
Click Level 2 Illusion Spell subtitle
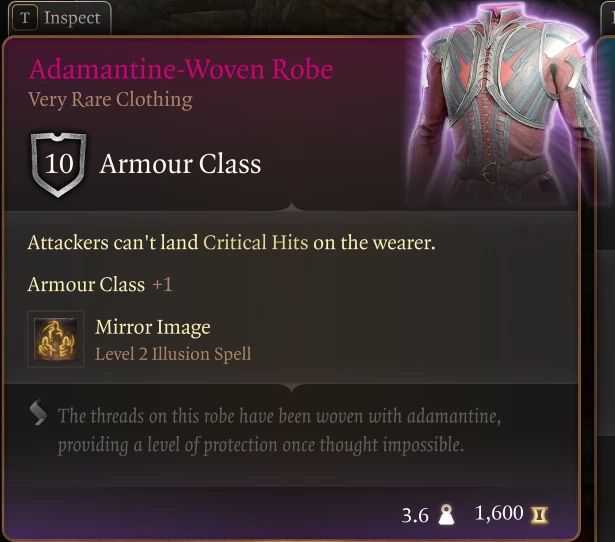(173, 354)
